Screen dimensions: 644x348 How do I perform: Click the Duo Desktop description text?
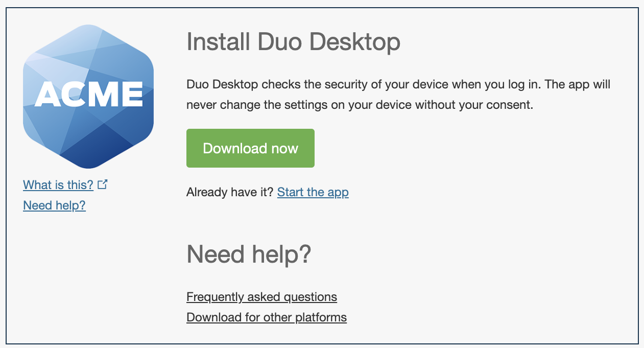pos(398,95)
